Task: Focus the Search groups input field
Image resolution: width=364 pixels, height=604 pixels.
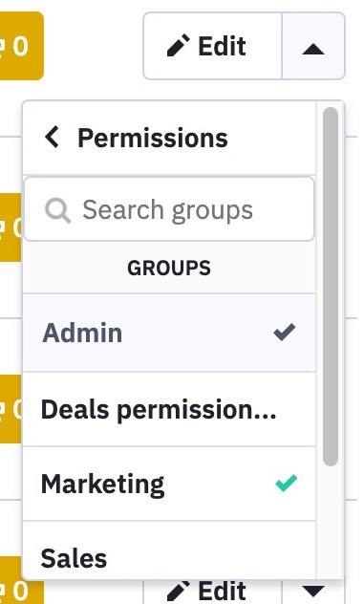Action: pos(169,209)
